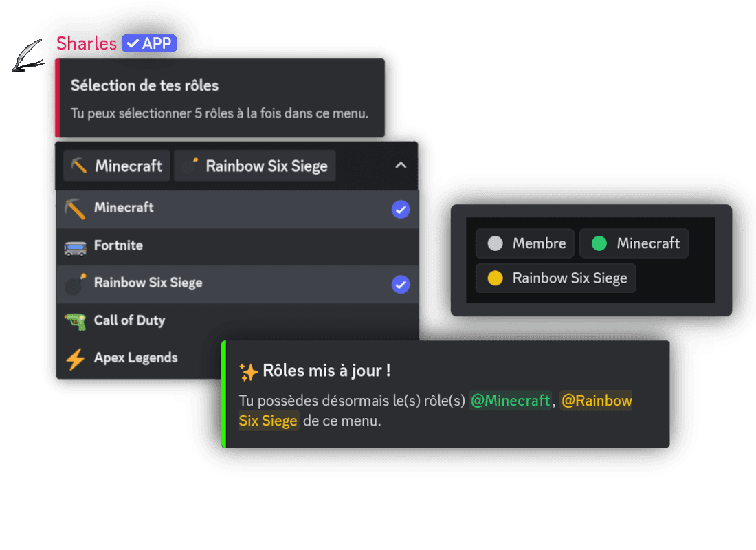Click the @Minecraft role mention
756x550 pixels.
[510, 400]
